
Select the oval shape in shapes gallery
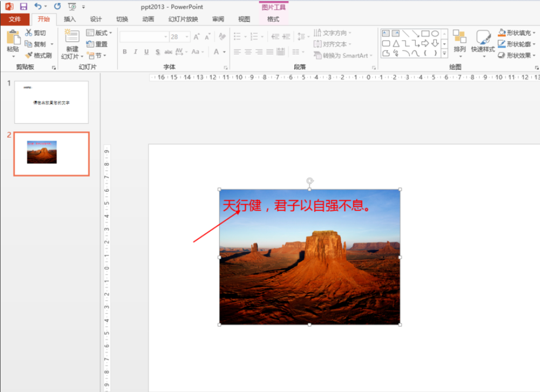click(435, 33)
